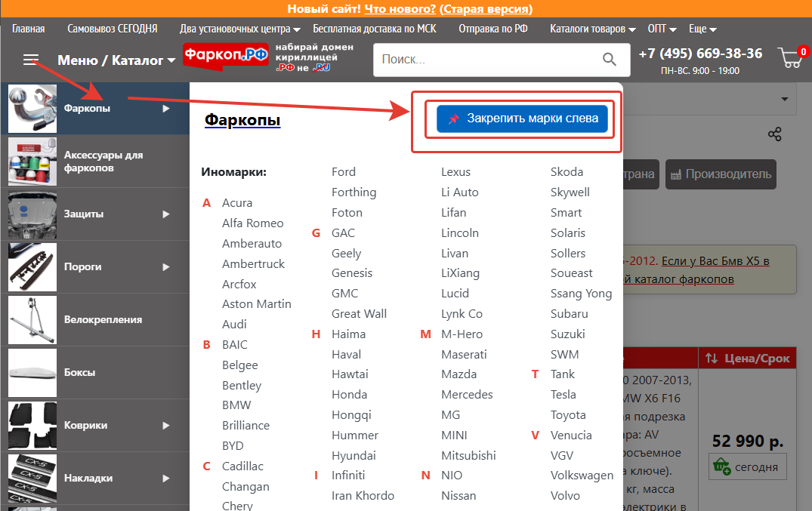812x511 pixels.
Task: Open the Еще dropdown
Action: [702, 29]
